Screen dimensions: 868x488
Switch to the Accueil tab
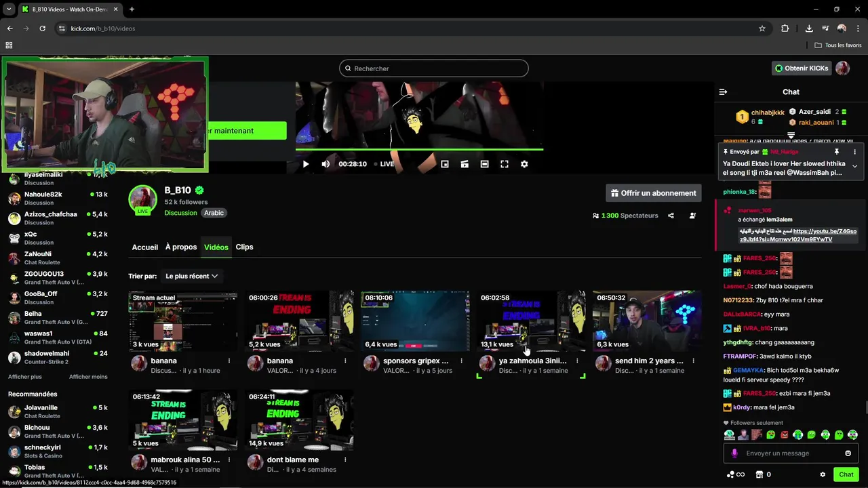pos(144,247)
